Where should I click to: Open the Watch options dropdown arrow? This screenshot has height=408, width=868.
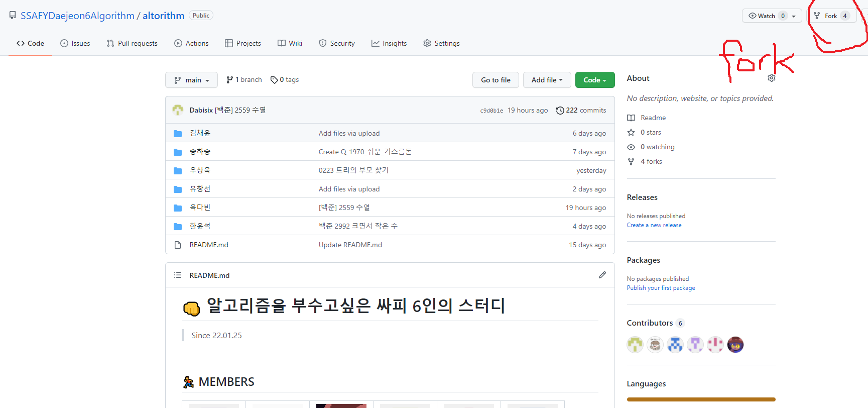click(x=794, y=16)
